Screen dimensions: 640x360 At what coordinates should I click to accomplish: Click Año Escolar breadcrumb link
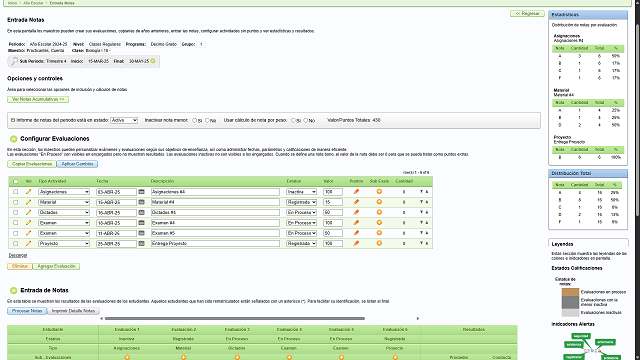tap(33, 3)
